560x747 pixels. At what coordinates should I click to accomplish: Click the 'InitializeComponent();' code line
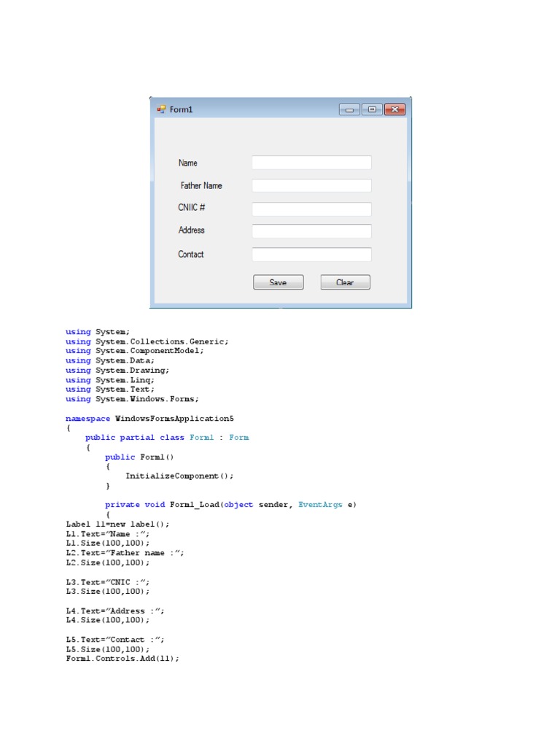[x=179, y=476]
